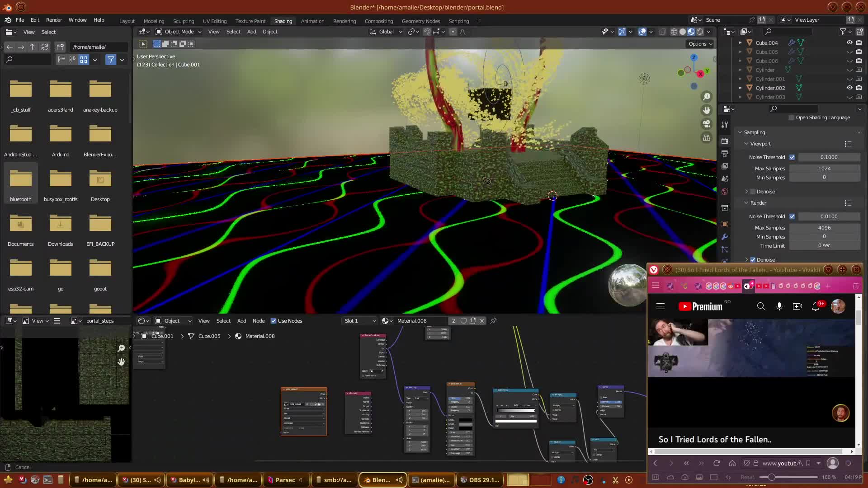This screenshot has height=488, width=868.
Task: Click the viewport zoom magnifier icon
Action: pyautogui.click(x=706, y=97)
